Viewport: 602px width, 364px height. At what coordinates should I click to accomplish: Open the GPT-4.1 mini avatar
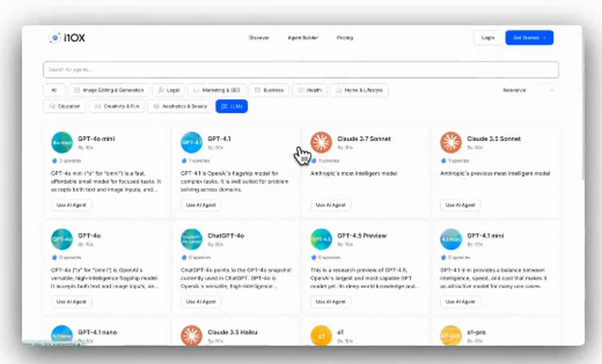click(x=451, y=239)
